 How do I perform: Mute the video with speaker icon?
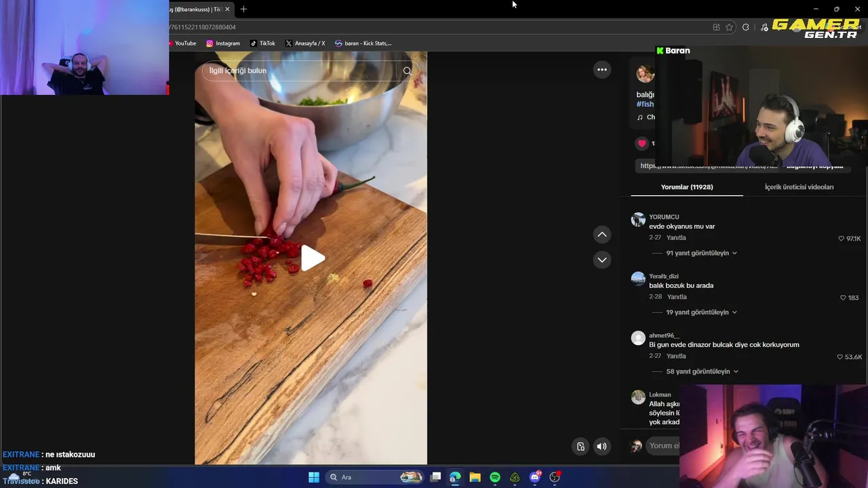601,446
